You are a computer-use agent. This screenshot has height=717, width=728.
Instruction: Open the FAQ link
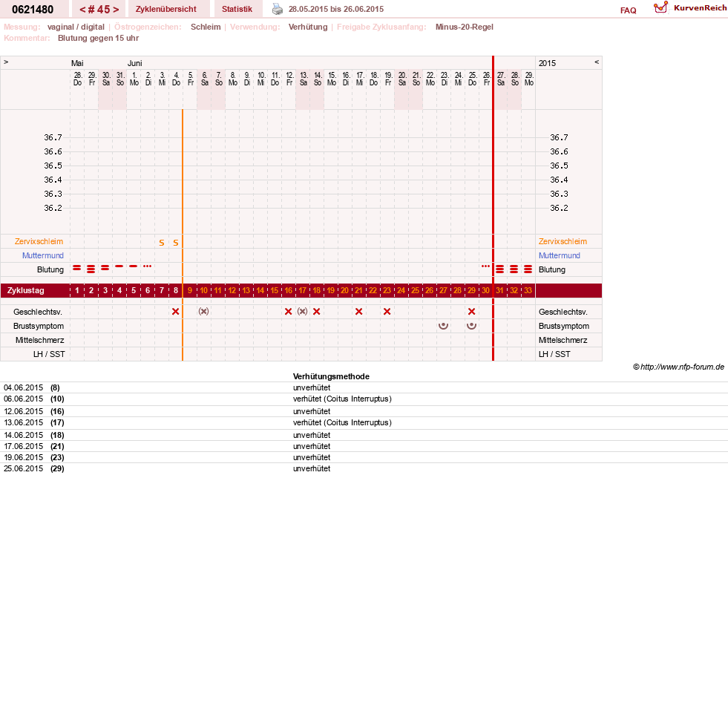pos(628,10)
